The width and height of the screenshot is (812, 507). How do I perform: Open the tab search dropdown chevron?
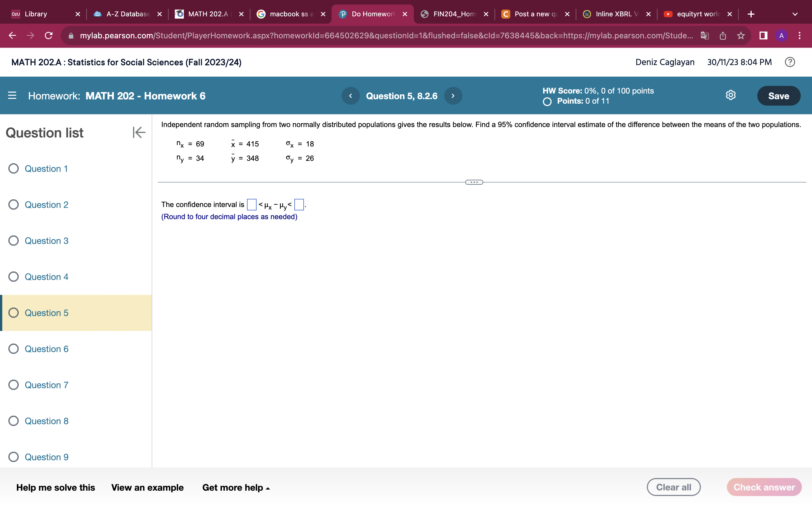pyautogui.click(x=795, y=14)
